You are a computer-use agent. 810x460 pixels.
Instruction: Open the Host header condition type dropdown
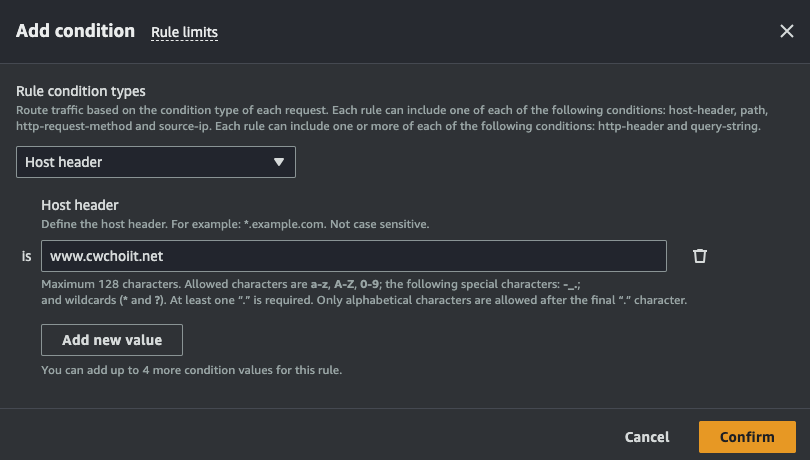[x=155, y=162]
